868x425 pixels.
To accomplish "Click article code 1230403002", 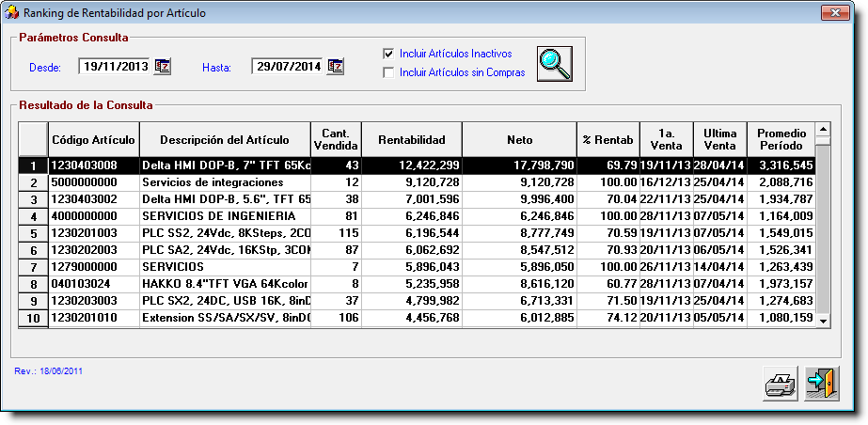I will pyautogui.click(x=93, y=199).
